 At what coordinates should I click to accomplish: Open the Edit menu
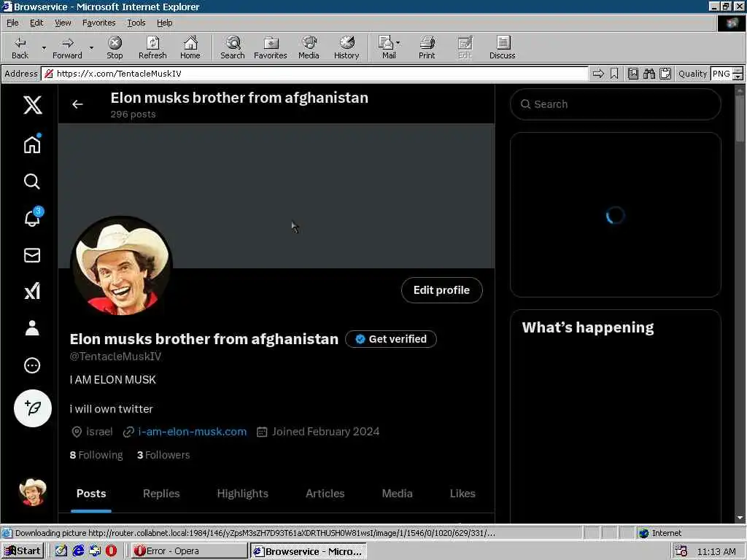pyautogui.click(x=36, y=23)
